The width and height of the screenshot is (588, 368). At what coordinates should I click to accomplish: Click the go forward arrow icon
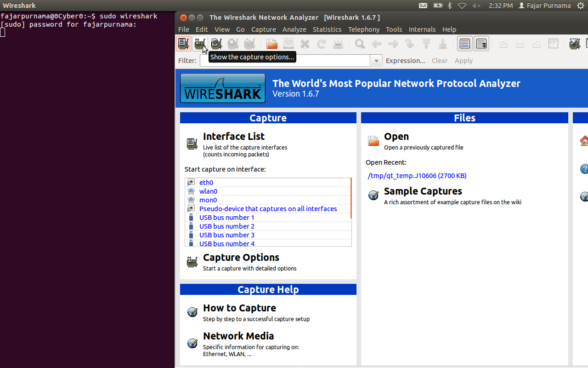[x=393, y=44]
